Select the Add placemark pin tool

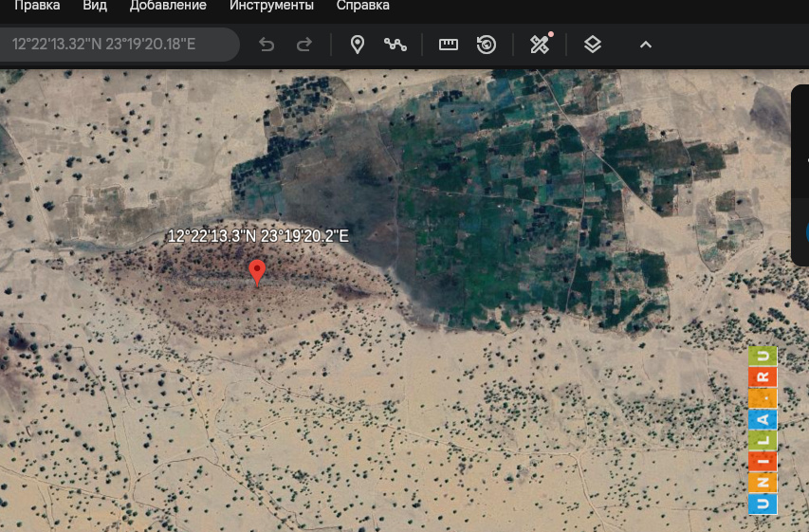coord(358,45)
